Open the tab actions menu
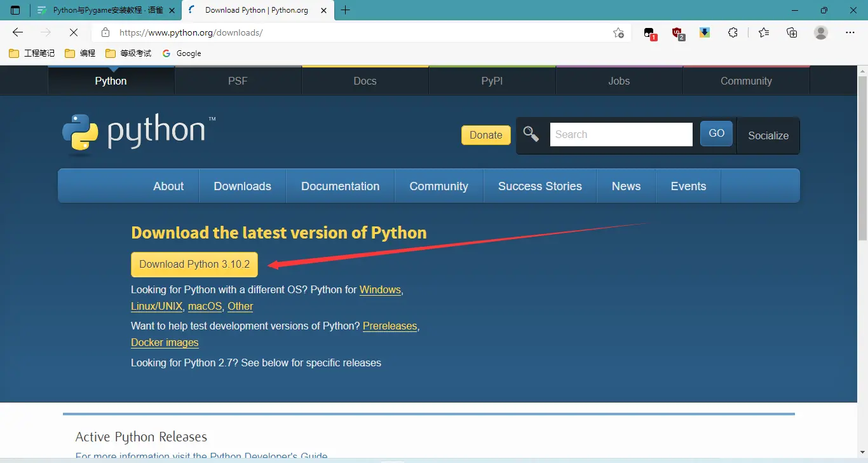Viewport: 868px width, 463px height. [x=15, y=10]
